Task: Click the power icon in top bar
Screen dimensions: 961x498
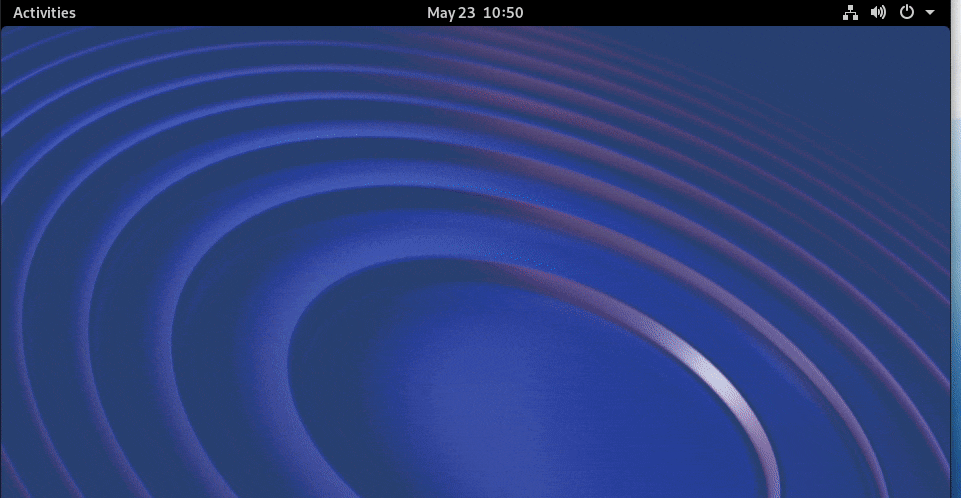Action: pyautogui.click(x=907, y=13)
